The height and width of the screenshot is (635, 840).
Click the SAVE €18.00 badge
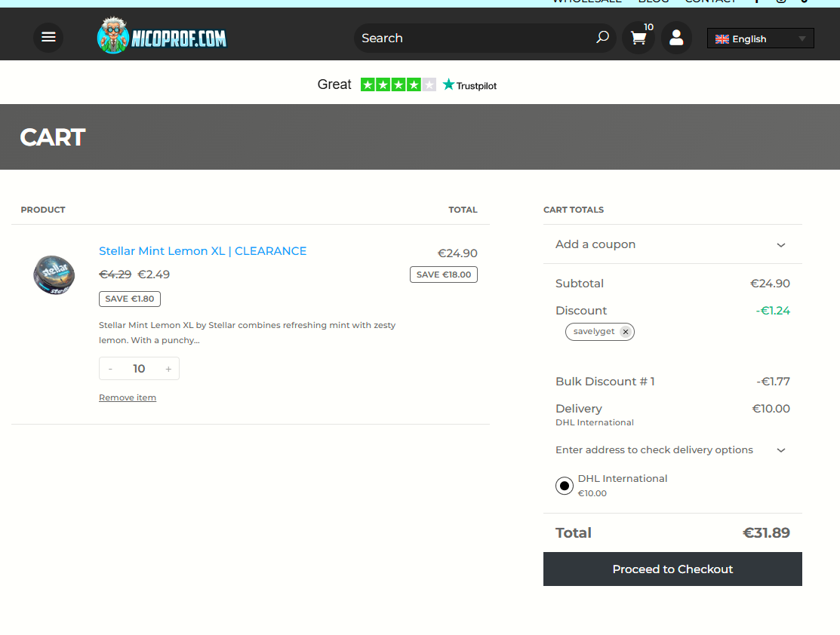click(444, 275)
